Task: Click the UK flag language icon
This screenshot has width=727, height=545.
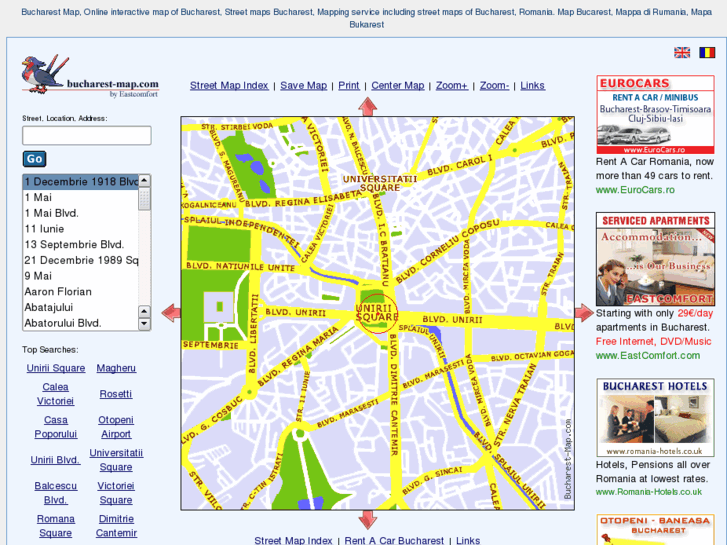Action: click(682, 52)
